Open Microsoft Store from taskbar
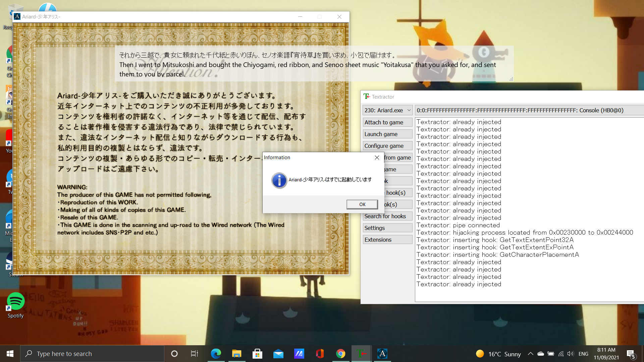644x362 pixels. [x=257, y=354]
